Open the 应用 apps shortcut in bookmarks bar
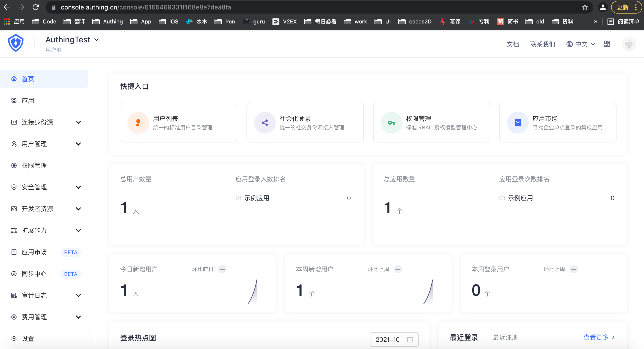Image resolution: width=644 pixels, height=349 pixels. coord(14,21)
